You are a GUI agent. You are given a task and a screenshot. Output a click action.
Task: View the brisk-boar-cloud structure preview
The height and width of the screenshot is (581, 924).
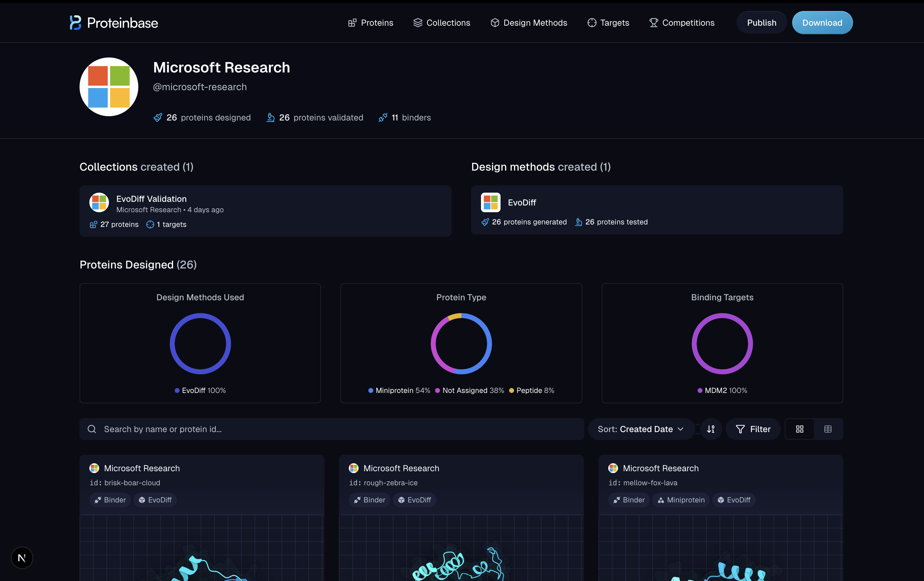click(x=202, y=548)
